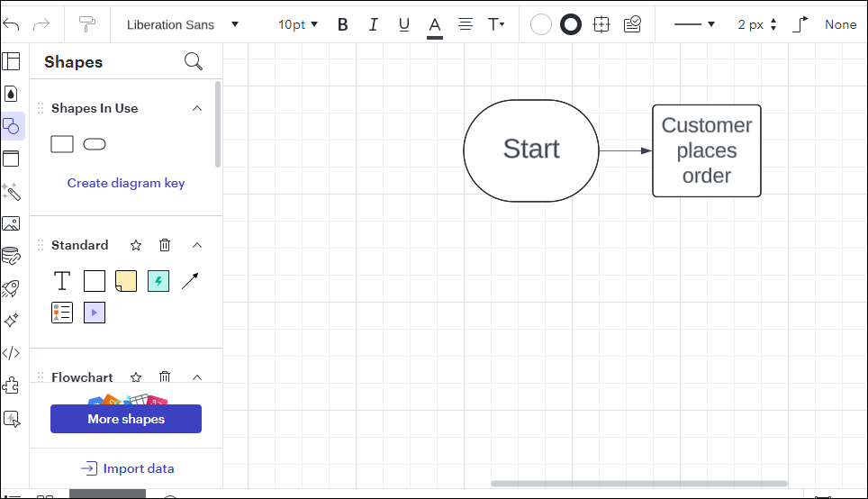Screen dimensions: 868x499
Task: Collapse the Standard section chevron
Action: point(197,245)
